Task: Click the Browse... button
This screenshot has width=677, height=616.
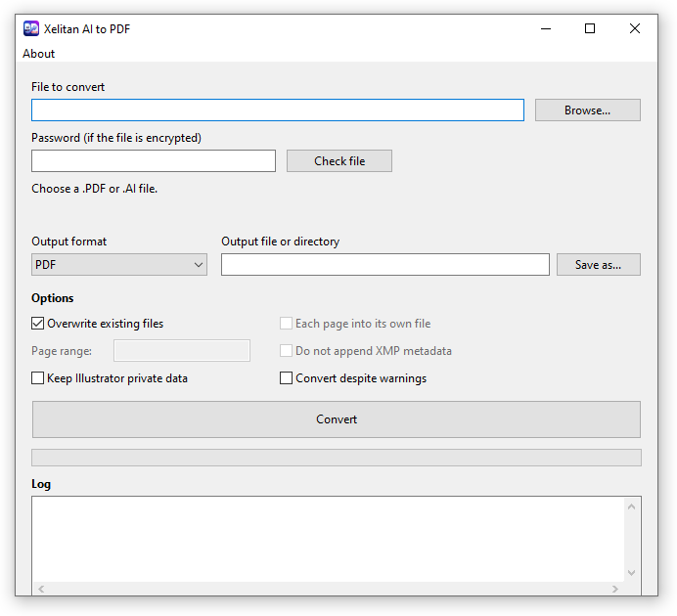Action: pos(588,110)
